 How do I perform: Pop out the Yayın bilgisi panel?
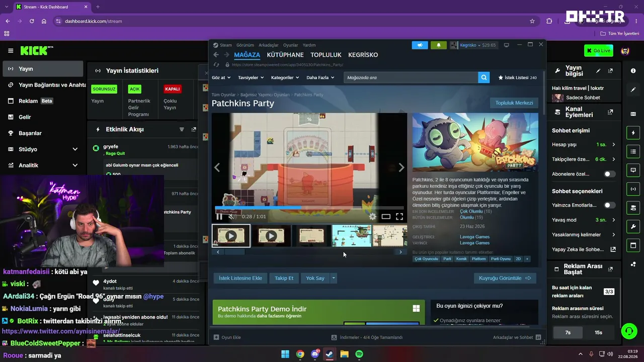(610, 71)
